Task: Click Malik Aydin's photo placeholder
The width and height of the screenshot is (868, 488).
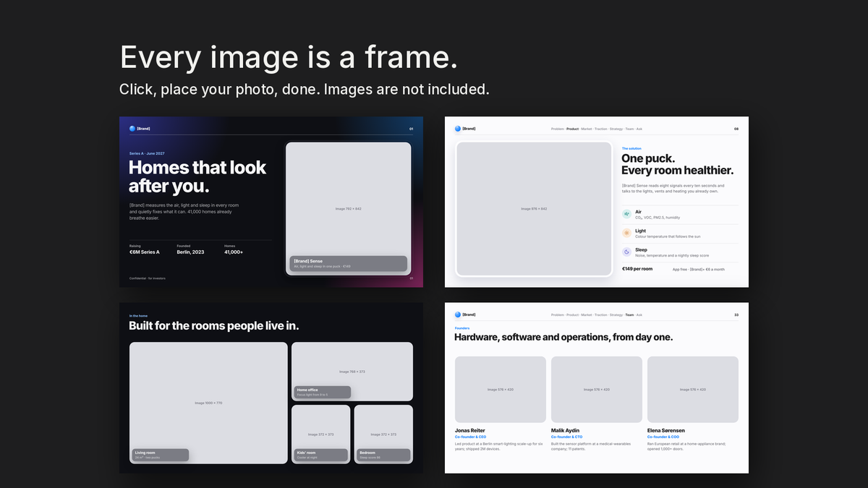Action: [597, 390]
